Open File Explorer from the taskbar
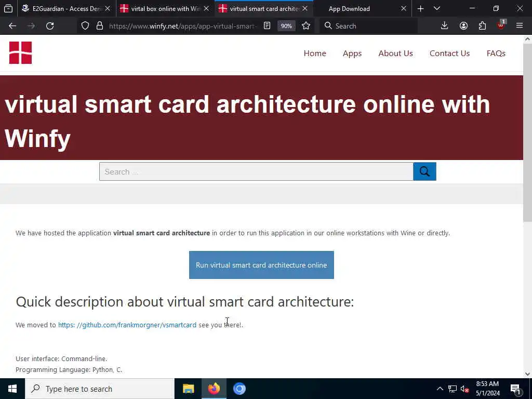 [188, 389]
